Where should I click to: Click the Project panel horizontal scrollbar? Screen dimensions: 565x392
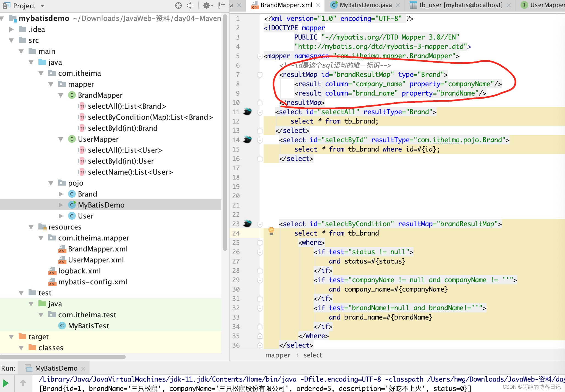(63, 357)
